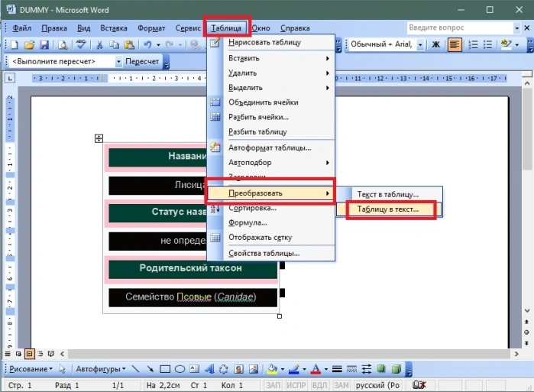Choose Таблицу в текст submenu item

click(x=388, y=209)
